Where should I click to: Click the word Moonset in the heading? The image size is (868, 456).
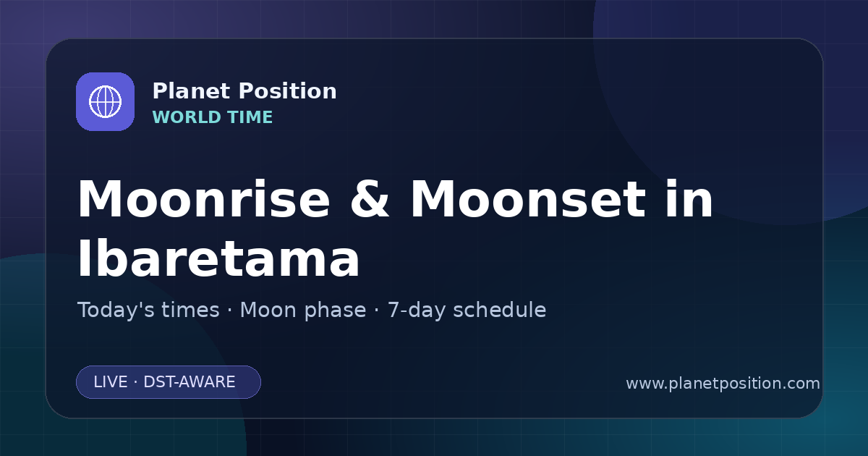tap(527, 200)
